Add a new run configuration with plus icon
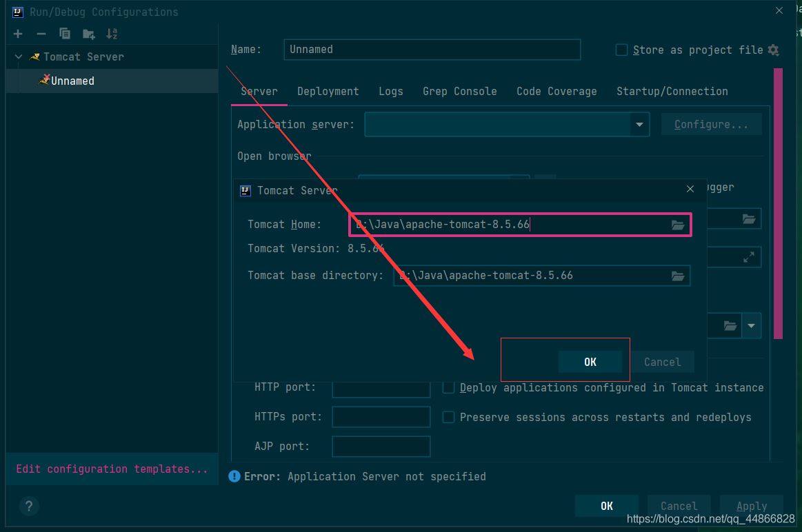The image size is (802, 532). coord(18,34)
